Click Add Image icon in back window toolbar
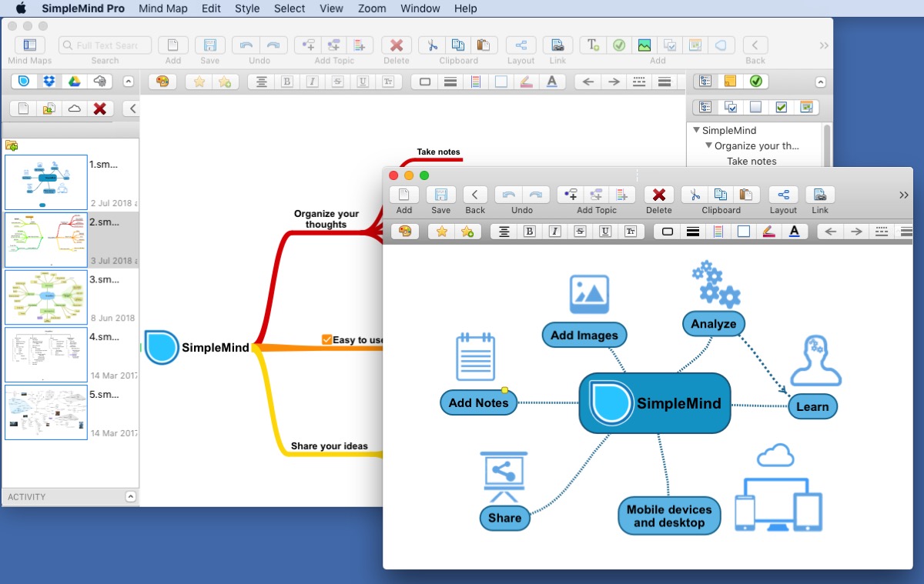This screenshot has width=924, height=584. tap(644, 45)
